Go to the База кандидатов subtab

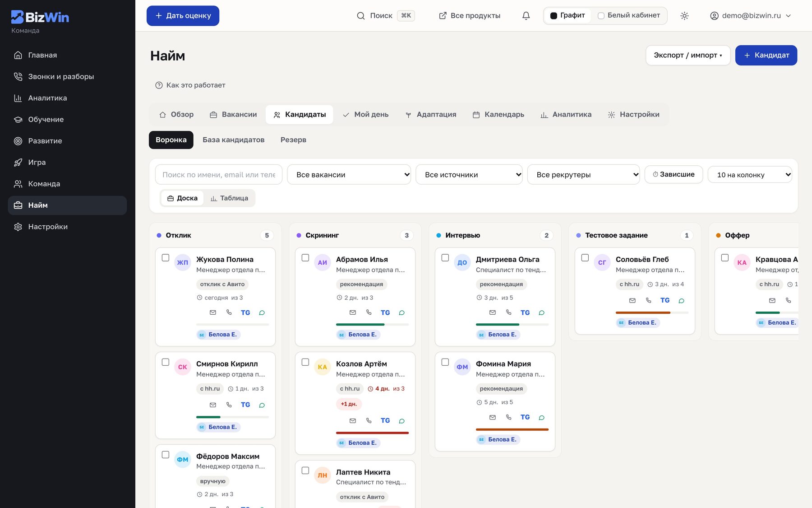click(234, 140)
